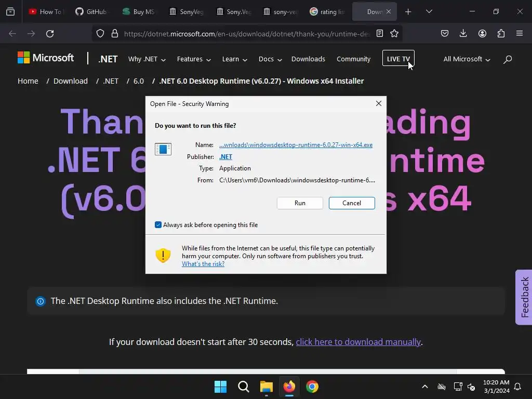Click the site search magnifier icon
Viewport: 532px width, 399px height.
pyautogui.click(x=508, y=59)
